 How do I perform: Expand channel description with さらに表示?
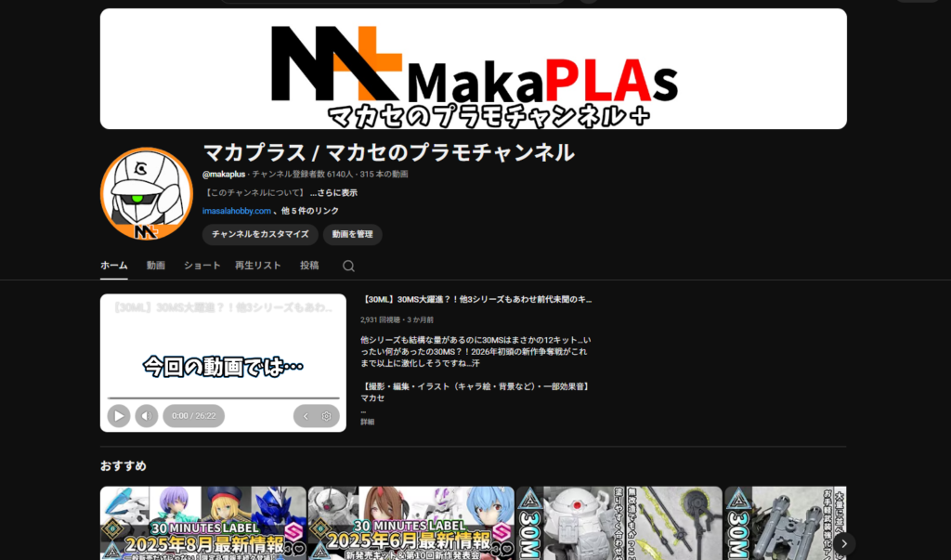333,193
